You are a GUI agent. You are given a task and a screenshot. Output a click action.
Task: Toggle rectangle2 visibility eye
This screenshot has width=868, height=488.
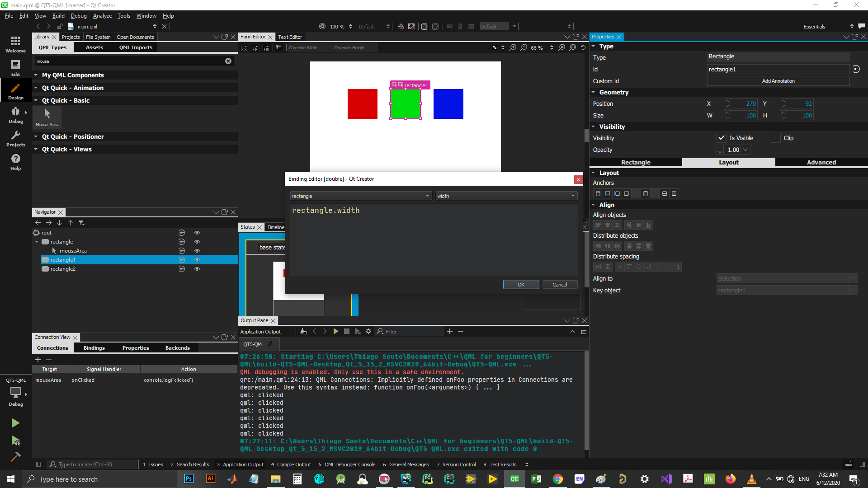tap(197, 269)
